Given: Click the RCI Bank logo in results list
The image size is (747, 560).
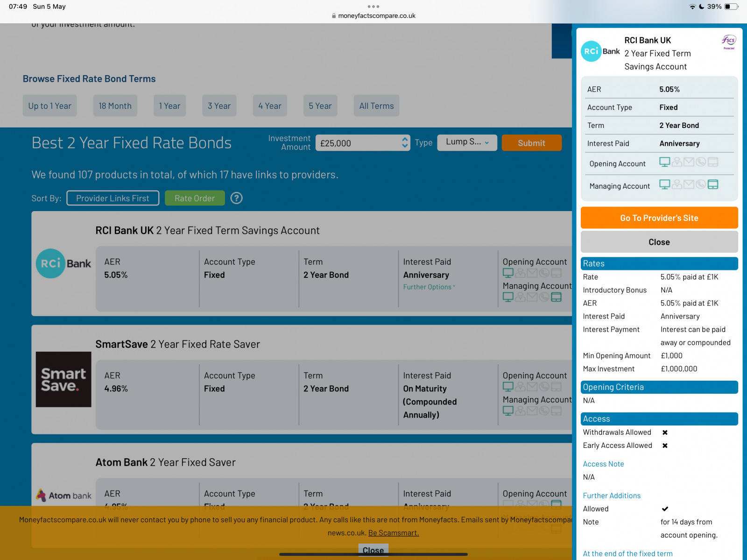Looking at the screenshot, I should click(x=63, y=263).
